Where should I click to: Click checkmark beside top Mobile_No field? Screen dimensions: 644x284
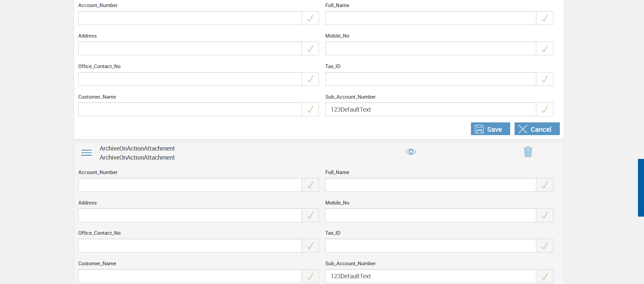coord(545,49)
